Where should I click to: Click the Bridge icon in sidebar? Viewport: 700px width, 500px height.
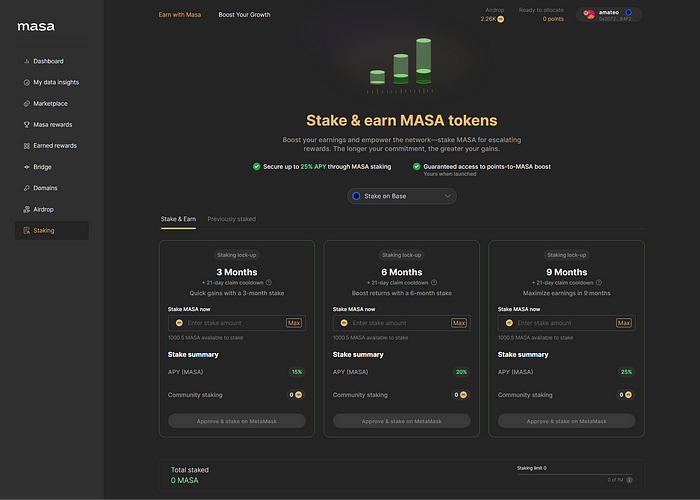26,167
